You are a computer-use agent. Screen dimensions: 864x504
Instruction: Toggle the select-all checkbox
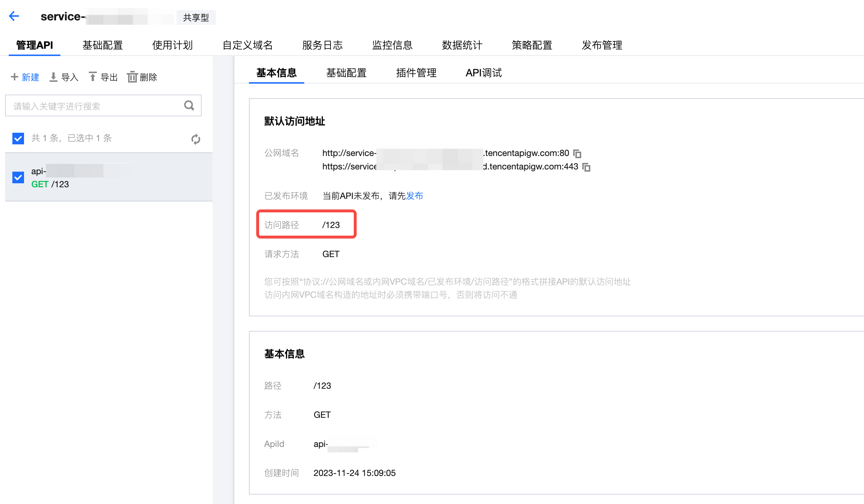18,138
